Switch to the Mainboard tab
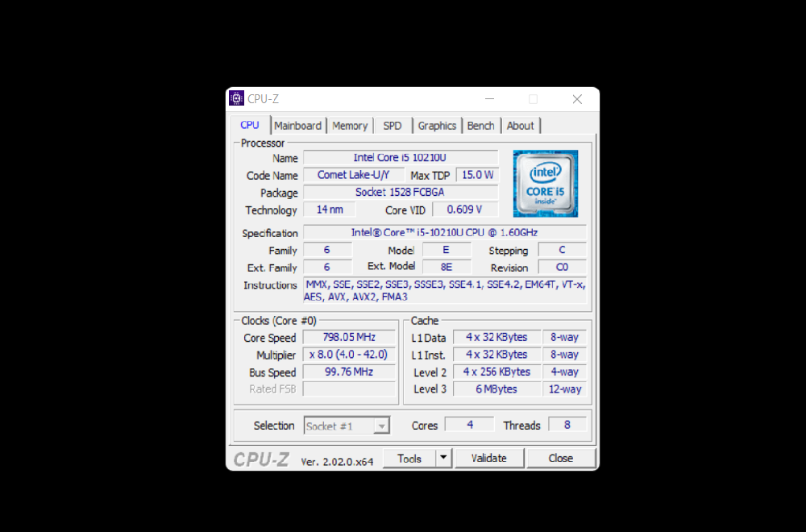Screen dimensions: 806x532 [x=297, y=126]
